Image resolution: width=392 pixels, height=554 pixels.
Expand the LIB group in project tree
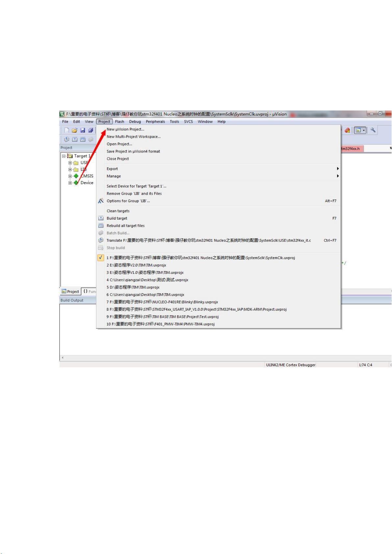coord(70,170)
